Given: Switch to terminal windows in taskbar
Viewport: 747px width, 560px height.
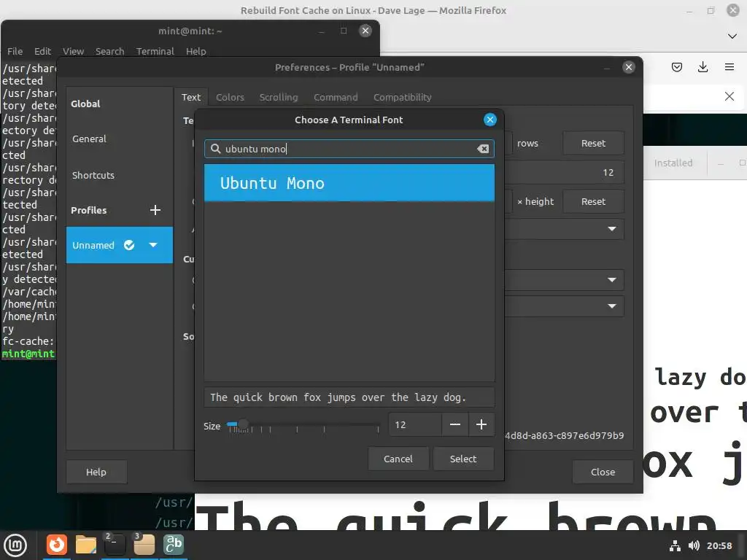Looking at the screenshot, I should coord(115,544).
